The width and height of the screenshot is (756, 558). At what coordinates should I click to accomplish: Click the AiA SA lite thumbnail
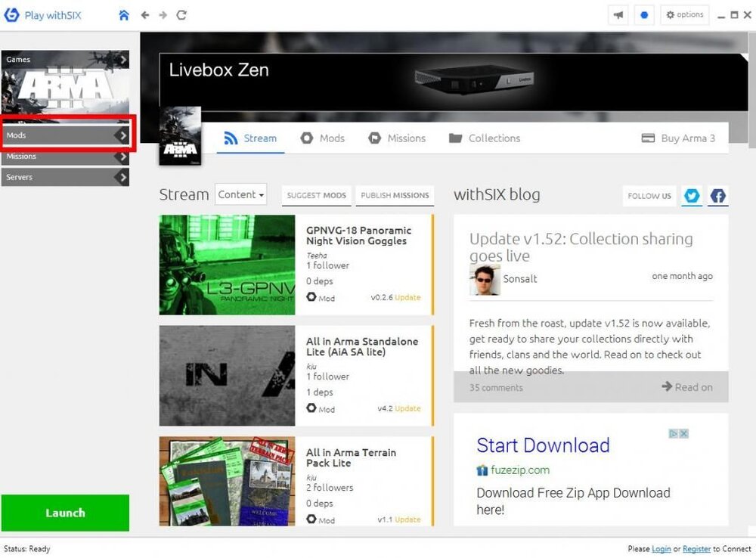click(227, 376)
